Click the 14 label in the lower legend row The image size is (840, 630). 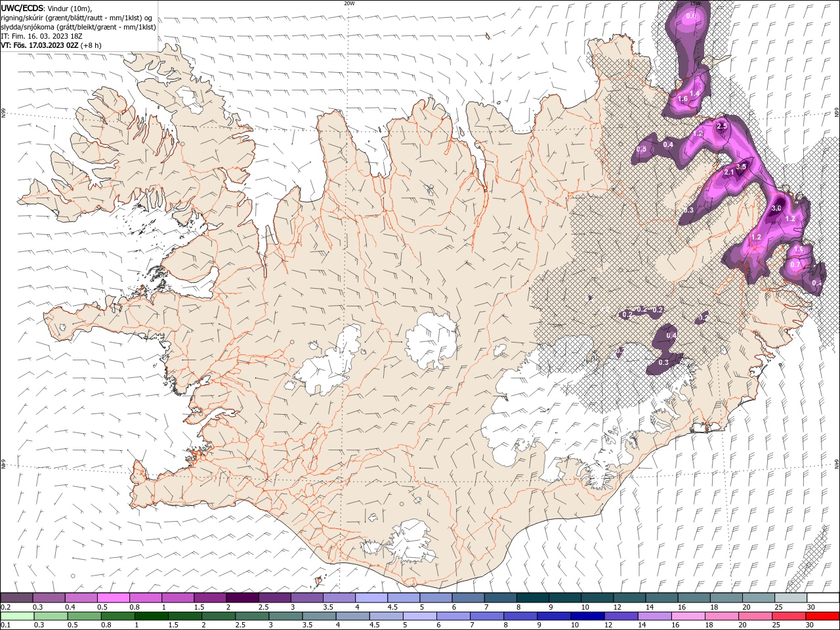[x=641, y=625]
